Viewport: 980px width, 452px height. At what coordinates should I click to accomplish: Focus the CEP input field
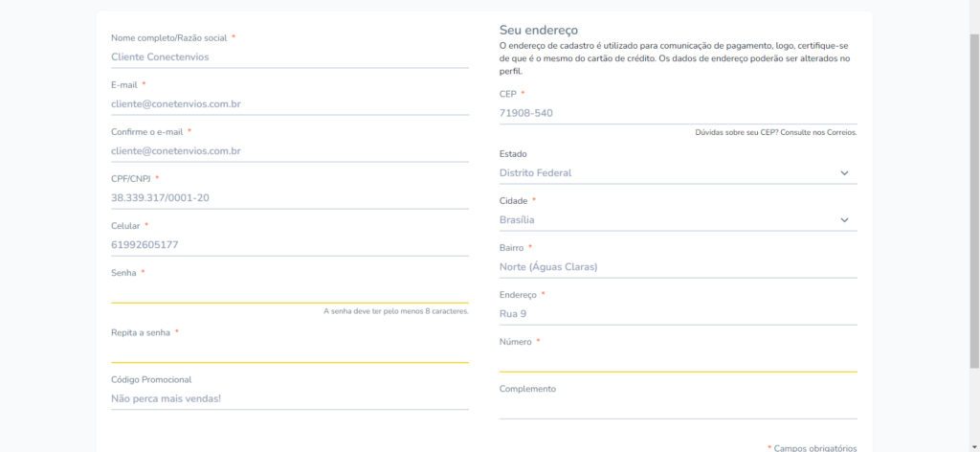[x=679, y=113]
